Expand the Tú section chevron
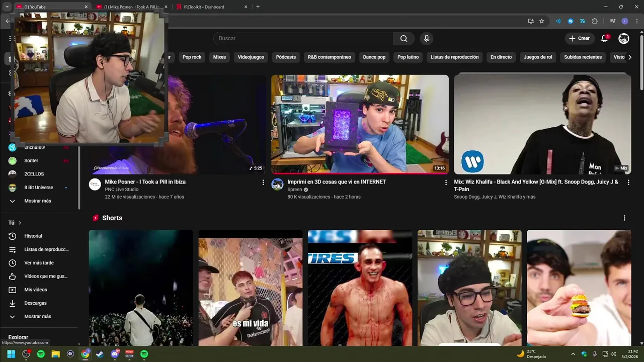Screen dimensions: 644x362 (x=20, y=223)
